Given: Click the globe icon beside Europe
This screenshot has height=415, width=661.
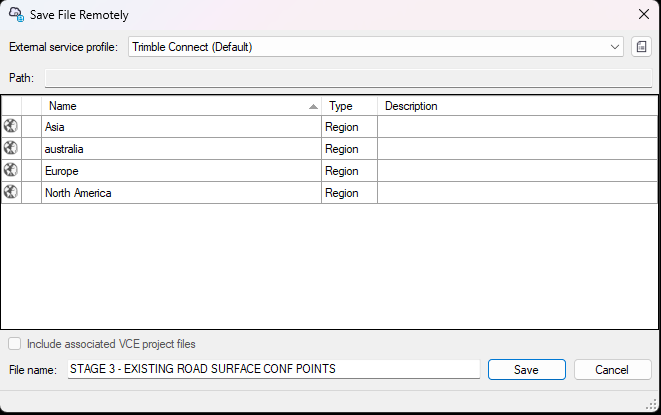Looking at the screenshot, I should click(11, 170).
